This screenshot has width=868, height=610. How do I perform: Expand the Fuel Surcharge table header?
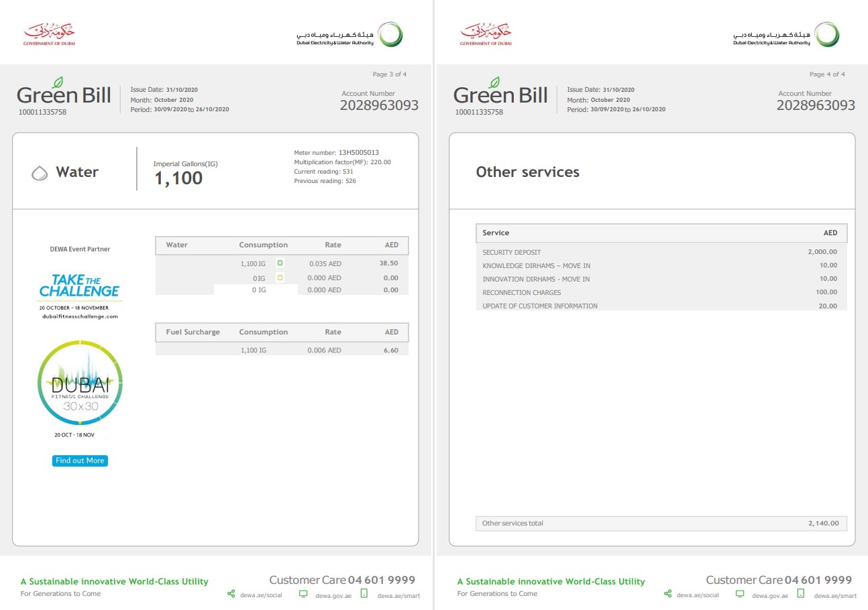click(x=282, y=332)
